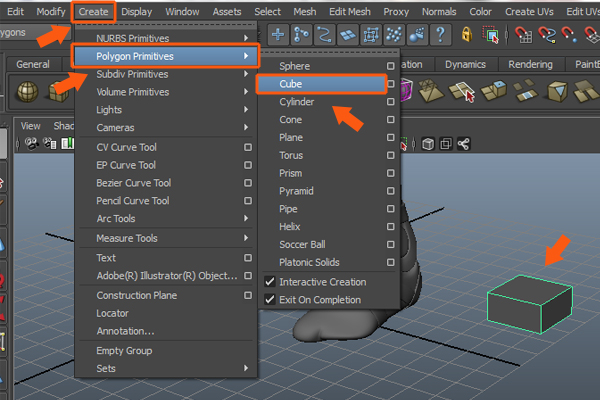The height and width of the screenshot is (400, 600).
Task: Toggle the Interactive Creation checkbox
Action: pyautogui.click(x=269, y=281)
